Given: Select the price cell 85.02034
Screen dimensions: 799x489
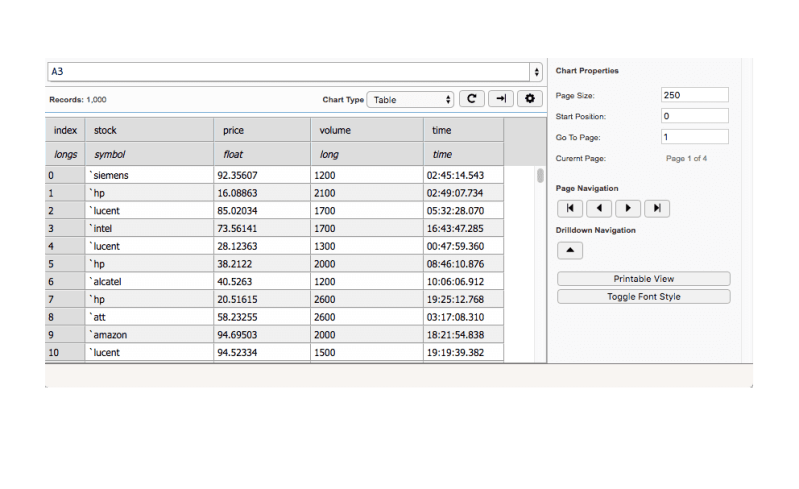Looking at the screenshot, I should click(x=262, y=211).
